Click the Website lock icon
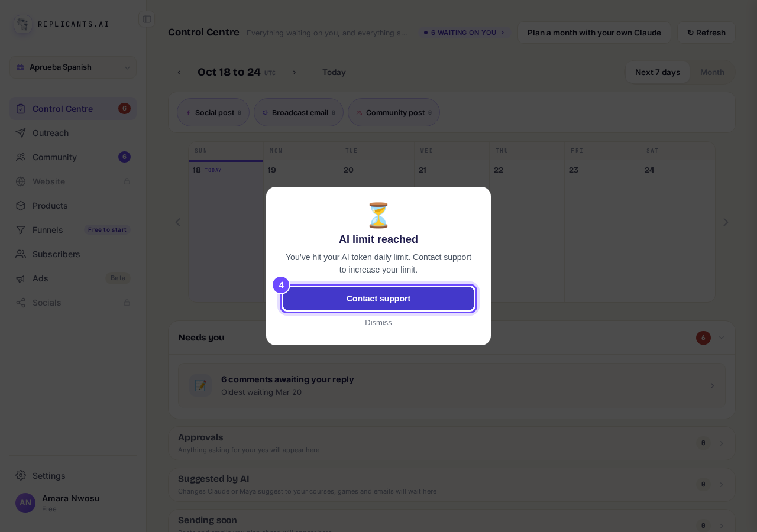 [x=127, y=181]
